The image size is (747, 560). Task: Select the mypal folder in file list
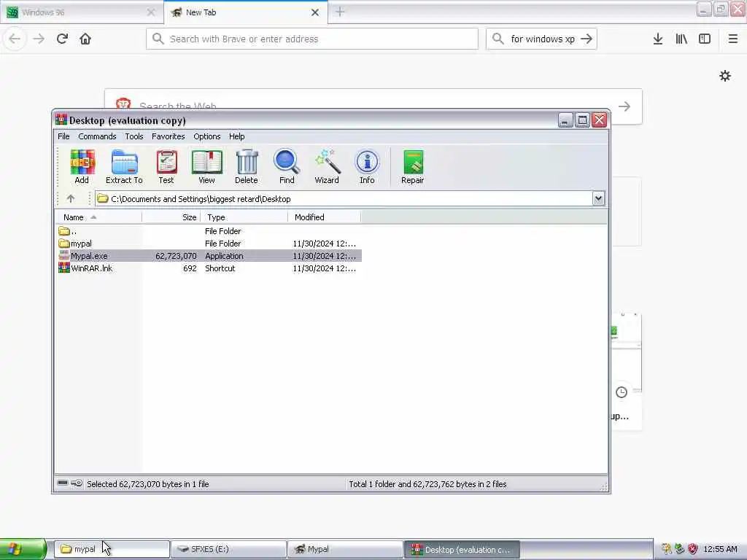tap(209, 244)
